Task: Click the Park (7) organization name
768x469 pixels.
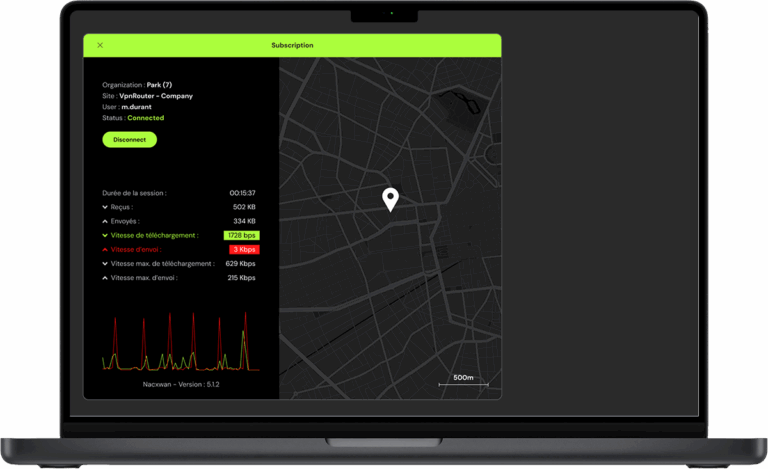Action: coord(159,85)
